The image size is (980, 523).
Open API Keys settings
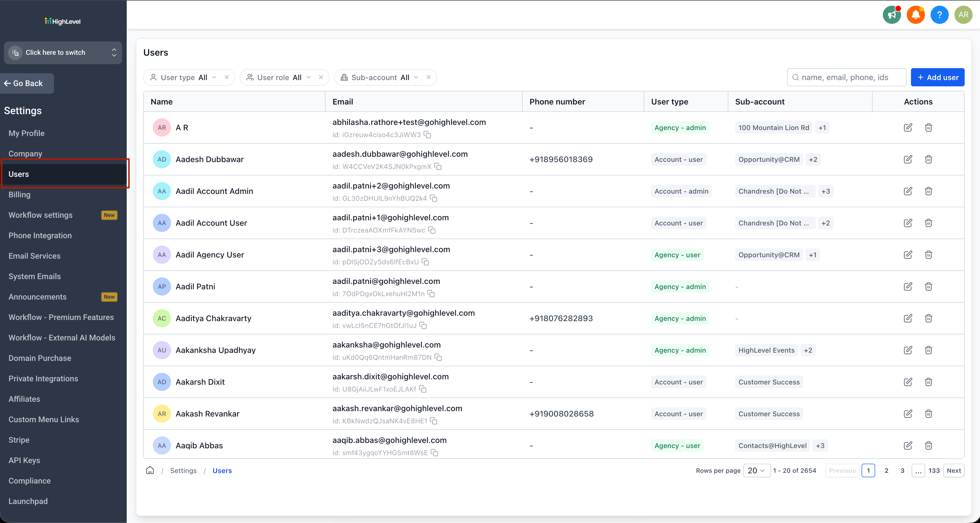[x=24, y=460]
